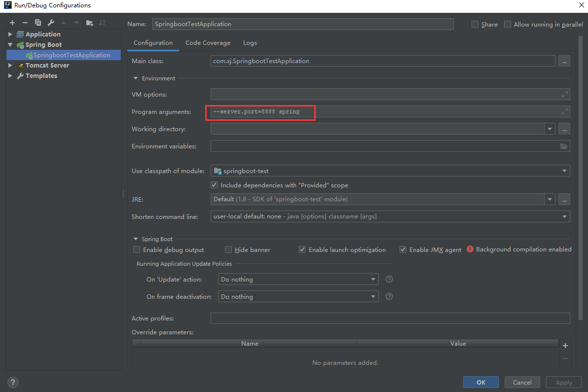This screenshot has height=392, width=588.
Task: Click IntelliJ icon in title bar
Action: tap(7, 5)
